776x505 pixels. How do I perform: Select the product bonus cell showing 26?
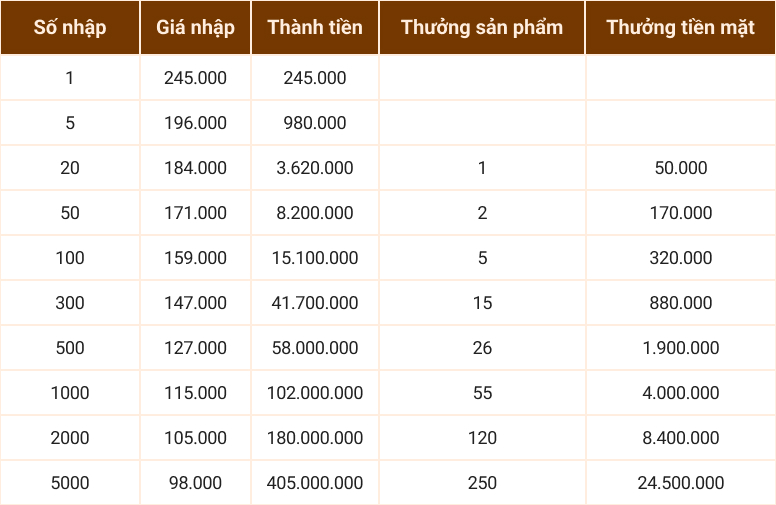point(482,348)
